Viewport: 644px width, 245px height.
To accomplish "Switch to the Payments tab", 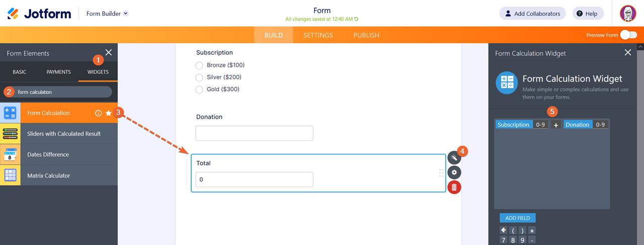I will [58, 72].
